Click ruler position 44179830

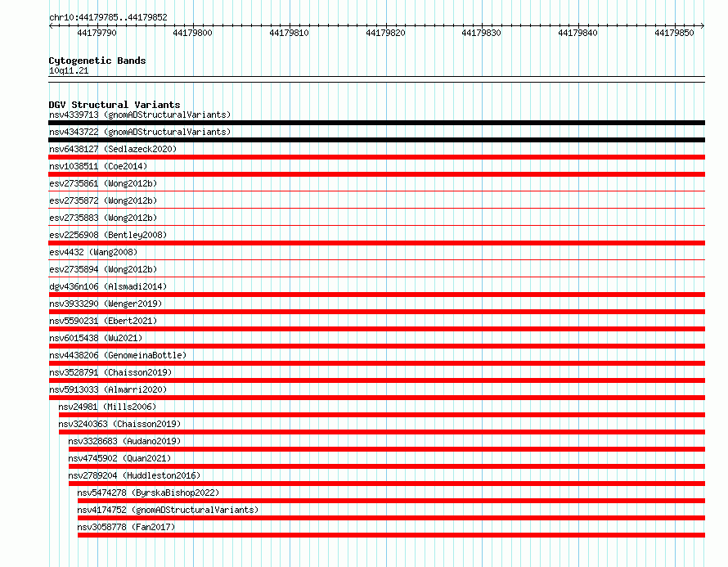481,33
